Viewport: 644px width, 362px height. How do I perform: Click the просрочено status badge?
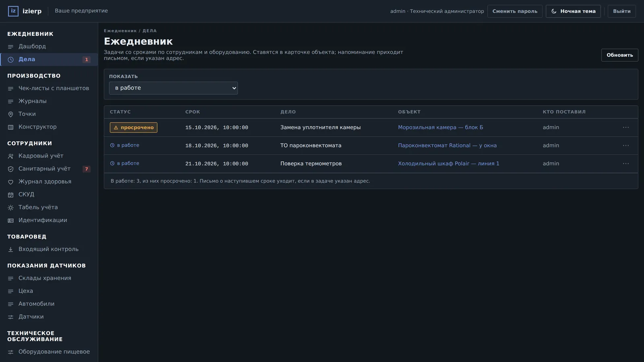134,128
